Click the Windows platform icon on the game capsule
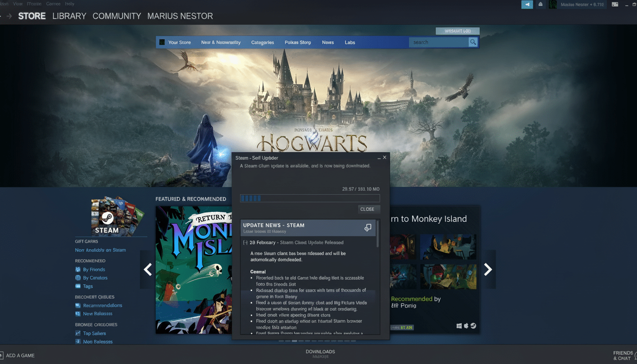637x364 pixels. coord(459,326)
